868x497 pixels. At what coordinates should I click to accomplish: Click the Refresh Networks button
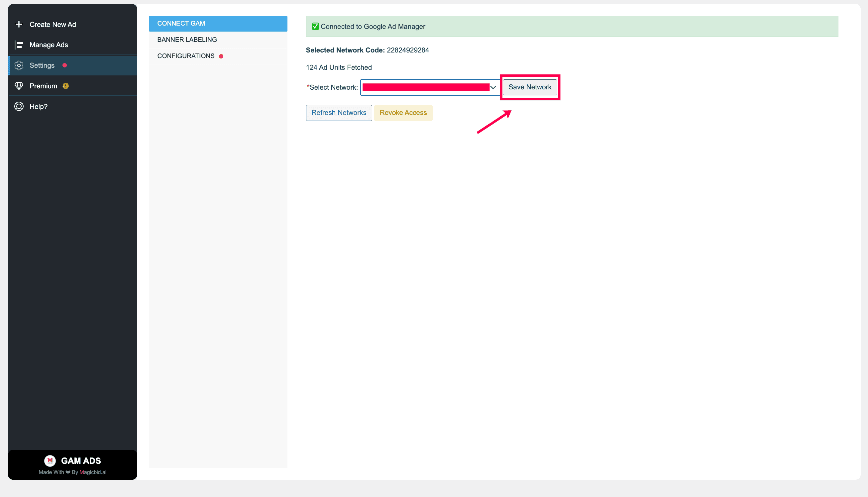[x=339, y=113]
